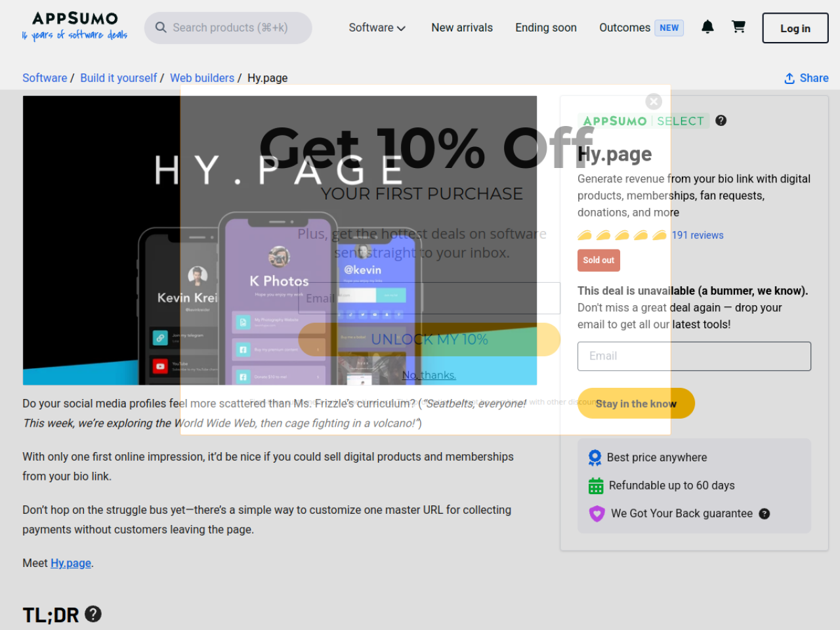Open the notifications bell icon
The height and width of the screenshot is (630, 840).
[x=707, y=27]
